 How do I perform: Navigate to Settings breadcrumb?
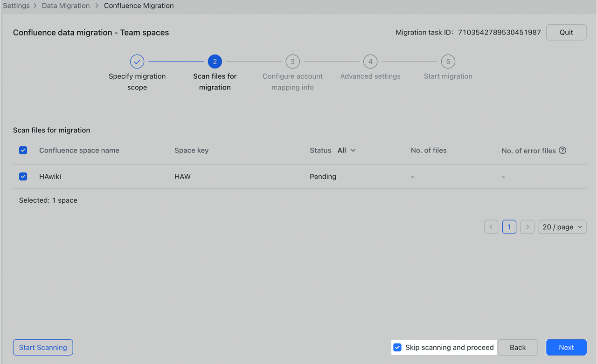click(16, 6)
